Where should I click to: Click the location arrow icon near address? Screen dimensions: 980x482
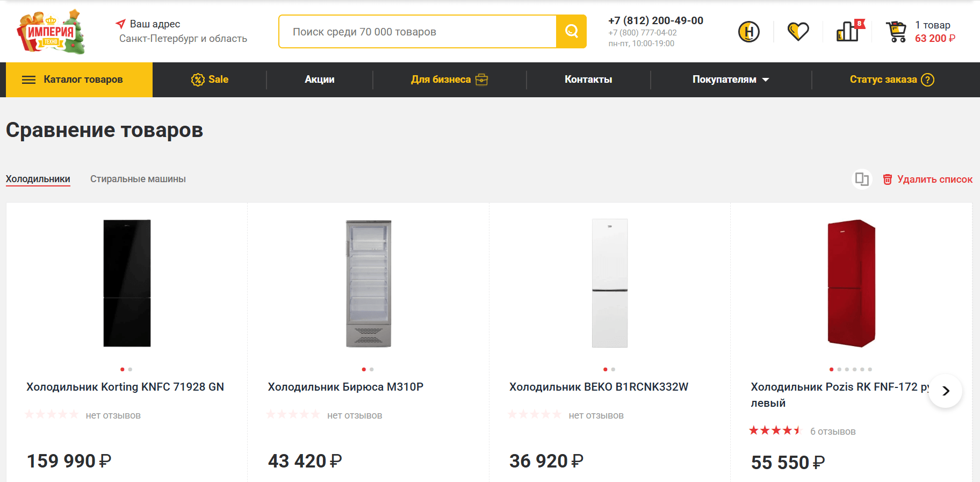120,24
